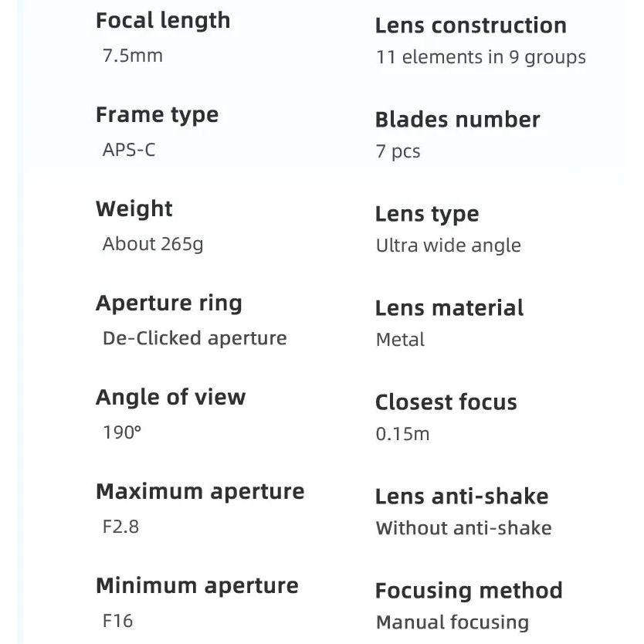644x644 pixels.
Task: Click the Angle of view heading
Action: (171, 398)
